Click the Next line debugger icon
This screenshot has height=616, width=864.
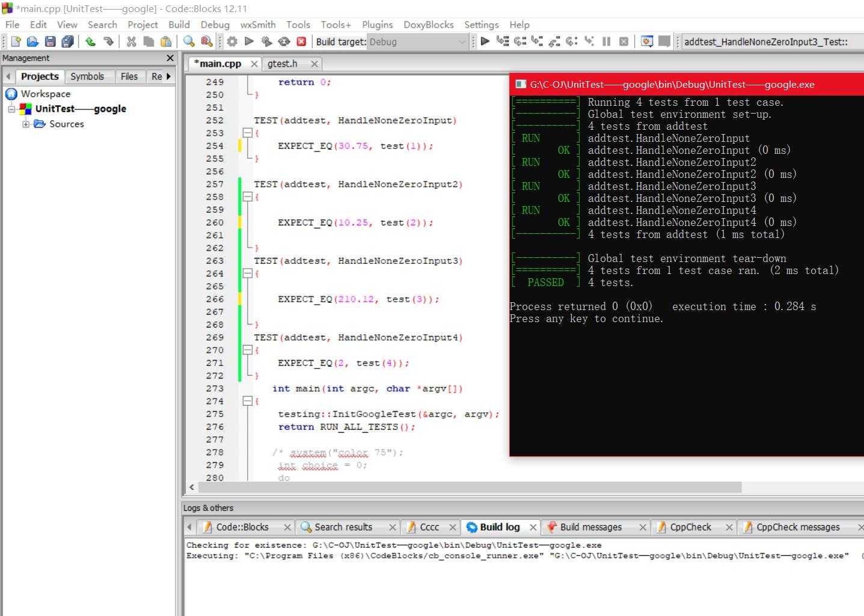(x=519, y=41)
